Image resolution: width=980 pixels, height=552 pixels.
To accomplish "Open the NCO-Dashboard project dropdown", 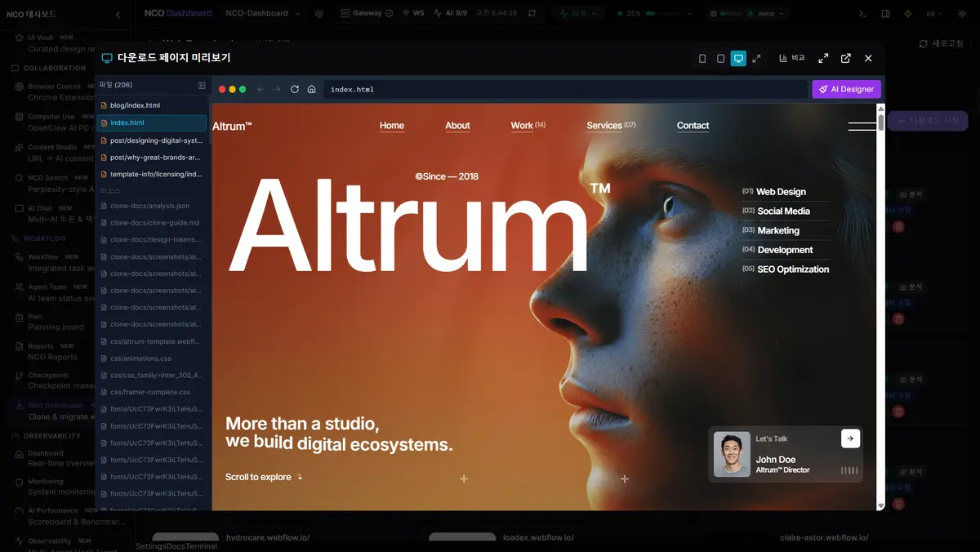I will (x=264, y=13).
